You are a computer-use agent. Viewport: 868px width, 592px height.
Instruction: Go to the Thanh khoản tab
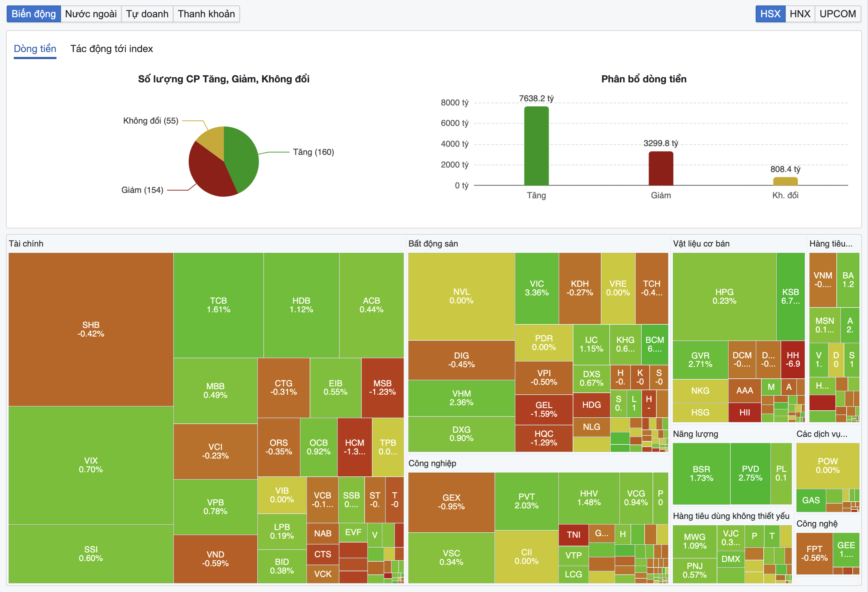coord(206,14)
